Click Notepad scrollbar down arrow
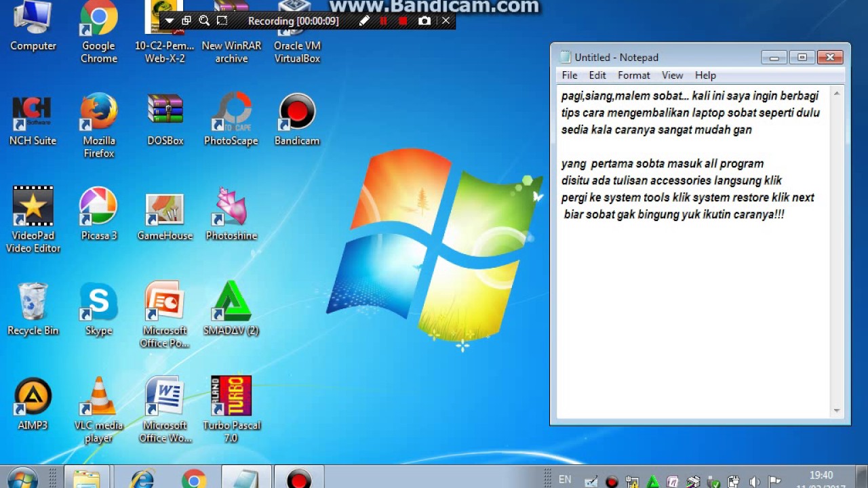The image size is (868, 488). click(x=837, y=411)
